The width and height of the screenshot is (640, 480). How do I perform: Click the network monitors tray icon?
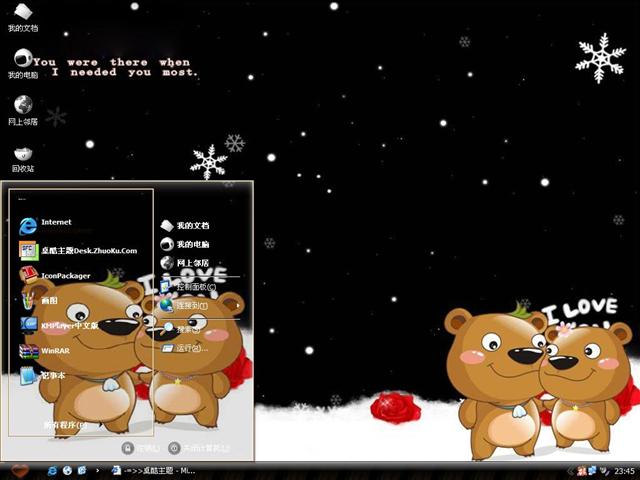click(592, 471)
